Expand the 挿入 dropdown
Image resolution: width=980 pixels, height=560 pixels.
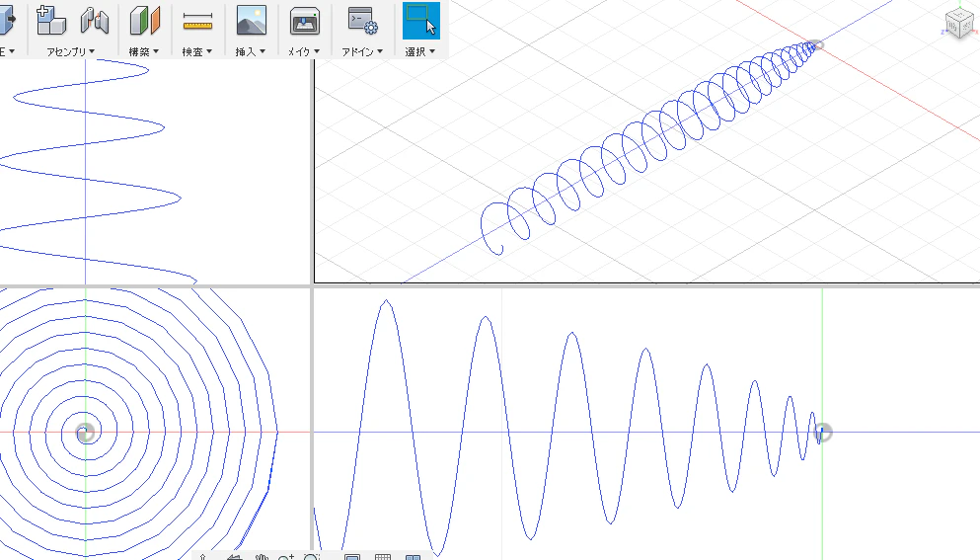pyautogui.click(x=251, y=52)
